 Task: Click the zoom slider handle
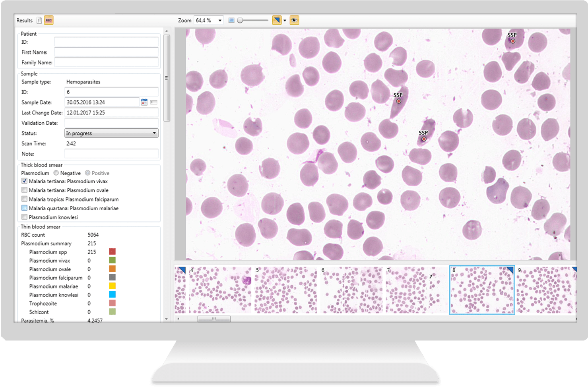(240, 20)
